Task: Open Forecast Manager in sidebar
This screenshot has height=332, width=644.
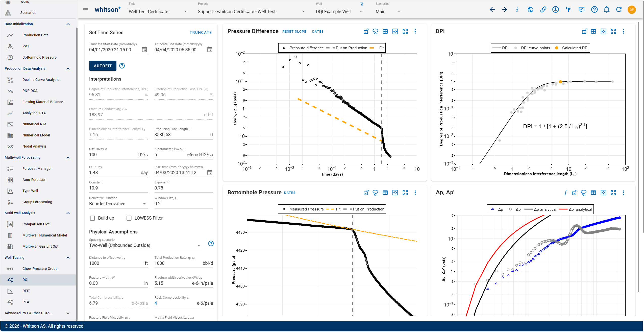Action: pos(38,169)
